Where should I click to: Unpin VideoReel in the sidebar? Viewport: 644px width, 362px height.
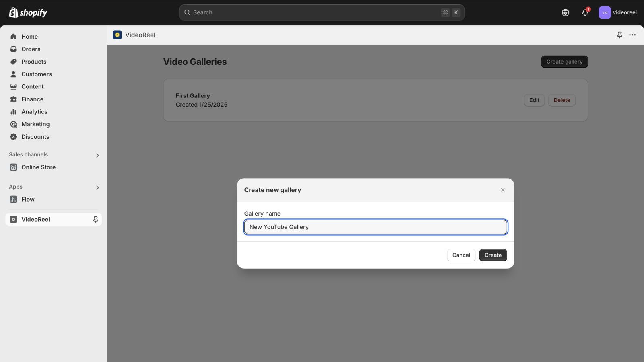[x=95, y=219]
